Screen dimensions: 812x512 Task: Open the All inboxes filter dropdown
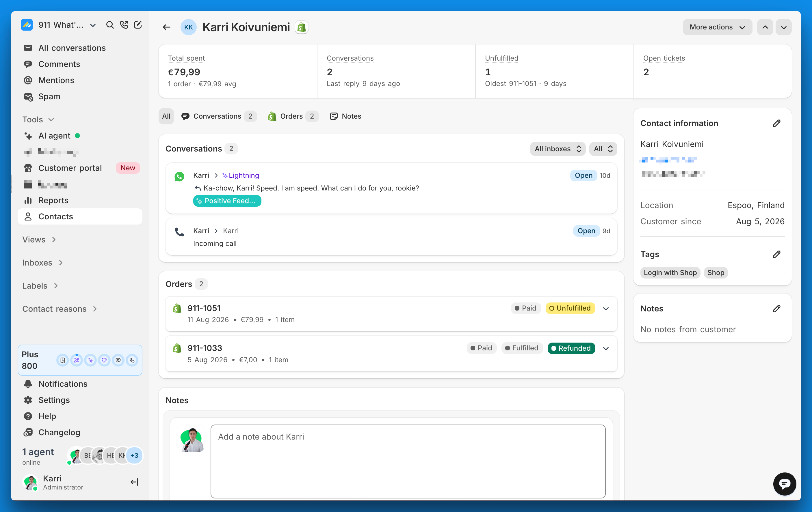pos(558,149)
